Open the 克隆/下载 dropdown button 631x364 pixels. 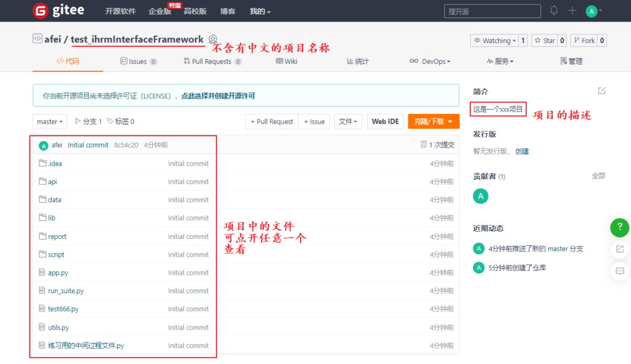pos(433,122)
